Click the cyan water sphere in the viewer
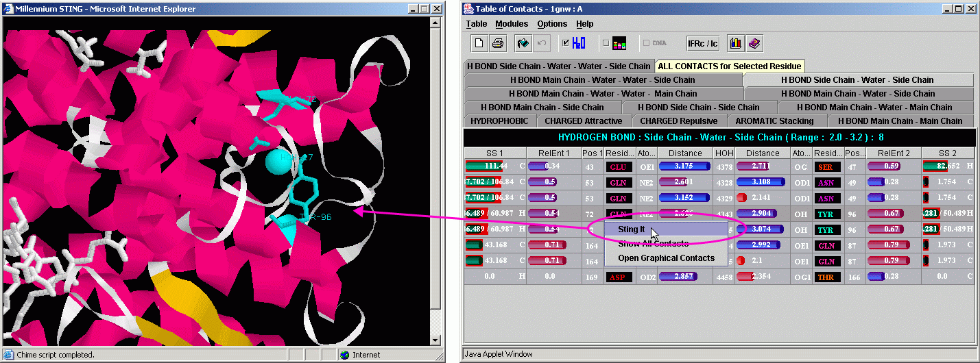980x363 pixels. pyautogui.click(x=278, y=162)
